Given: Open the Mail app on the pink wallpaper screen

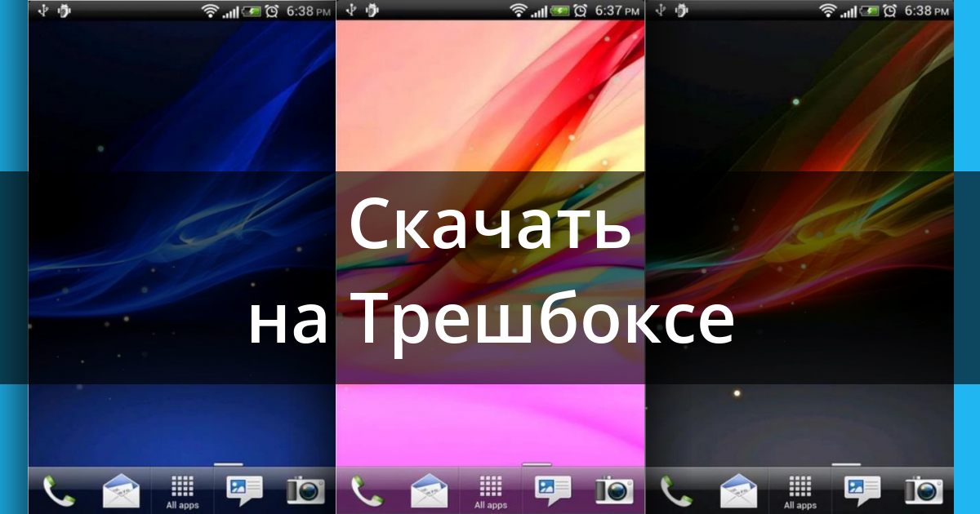Looking at the screenshot, I should point(430,491).
